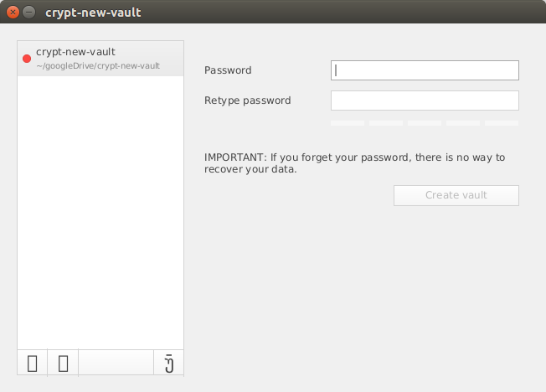
Task: Minimize the crypt-new-vault window
Action: point(29,13)
